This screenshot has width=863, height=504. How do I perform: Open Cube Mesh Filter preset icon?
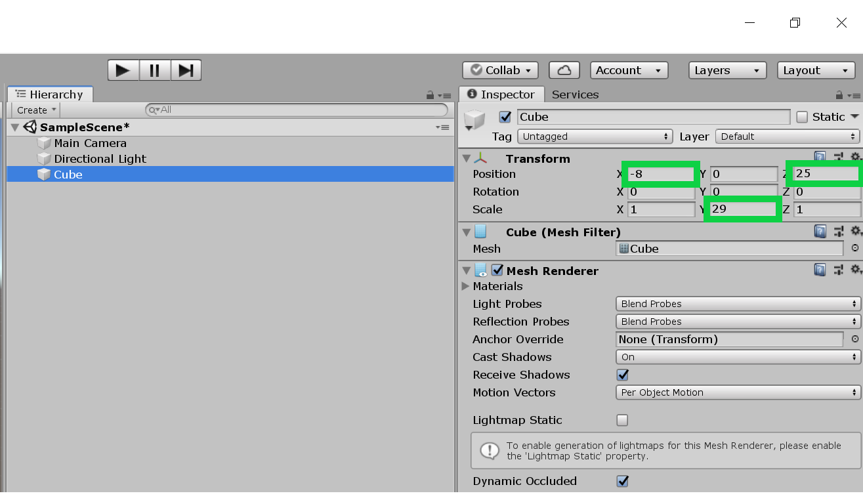click(838, 231)
